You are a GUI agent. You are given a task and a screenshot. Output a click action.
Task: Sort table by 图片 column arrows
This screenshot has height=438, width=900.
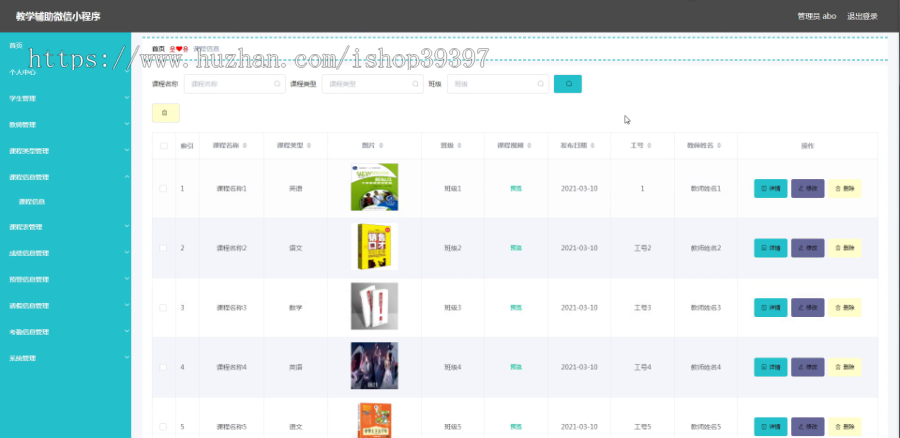[x=381, y=146]
